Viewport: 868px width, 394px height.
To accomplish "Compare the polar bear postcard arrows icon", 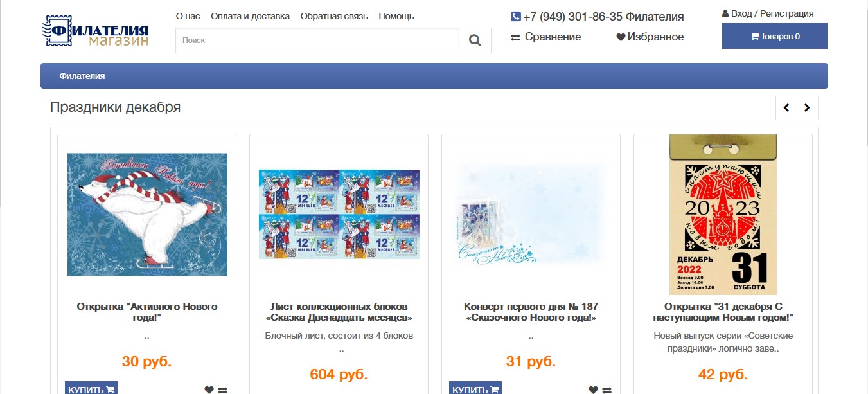I will click(x=223, y=390).
